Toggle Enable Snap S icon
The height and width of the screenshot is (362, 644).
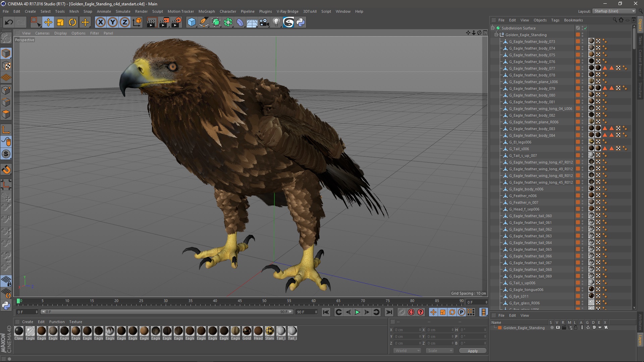click(6, 154)
